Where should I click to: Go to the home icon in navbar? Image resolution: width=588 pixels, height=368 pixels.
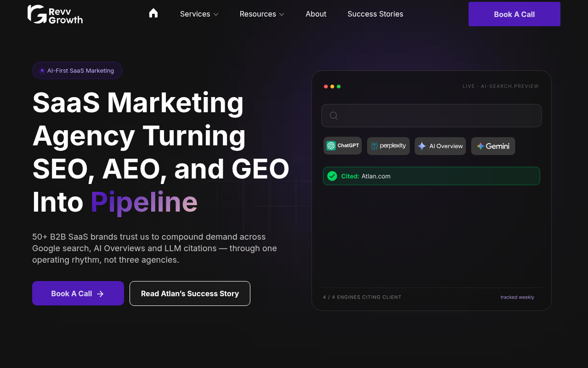[x=153, y=13]
